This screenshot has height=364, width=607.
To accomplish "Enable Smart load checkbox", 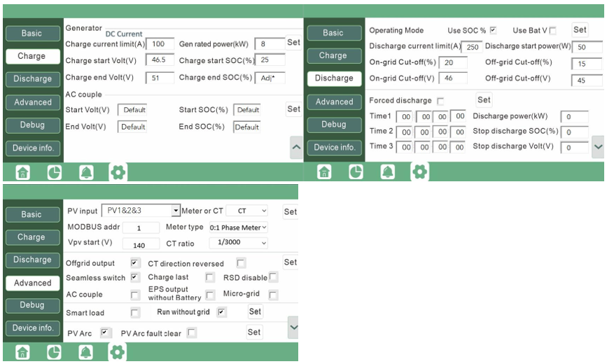I will (x=134, y=312).
